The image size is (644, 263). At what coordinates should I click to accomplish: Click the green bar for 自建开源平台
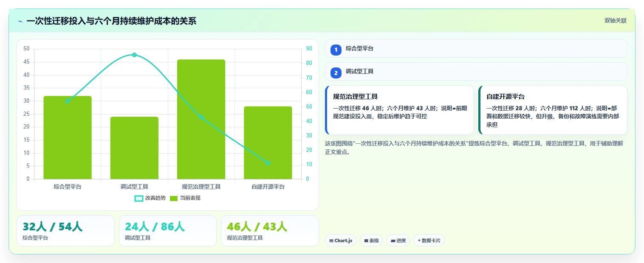(268, 143)
